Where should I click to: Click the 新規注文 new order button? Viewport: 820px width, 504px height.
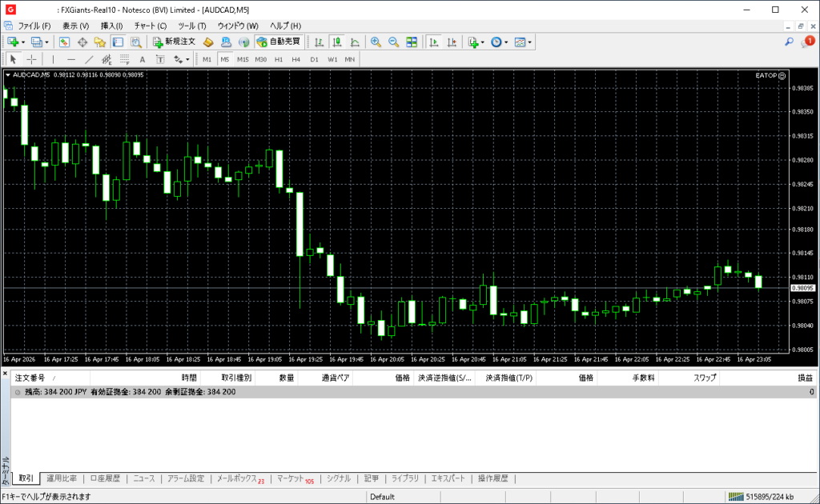pyautogui.click(x=174, y=42)
